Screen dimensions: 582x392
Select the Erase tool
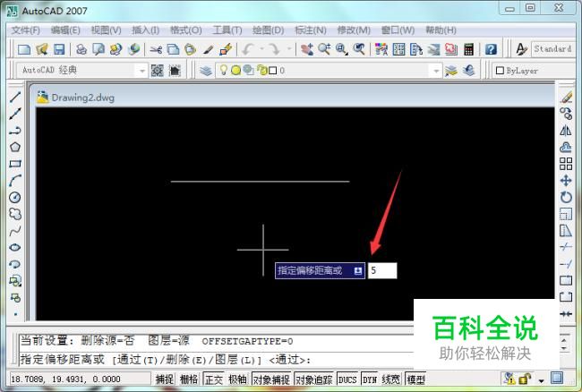pos(566,98)
